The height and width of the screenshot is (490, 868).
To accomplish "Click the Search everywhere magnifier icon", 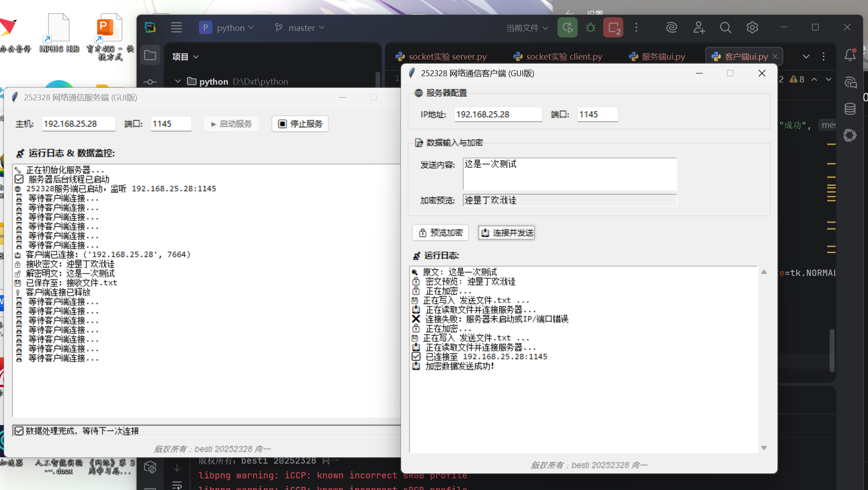I will [725, 27].
